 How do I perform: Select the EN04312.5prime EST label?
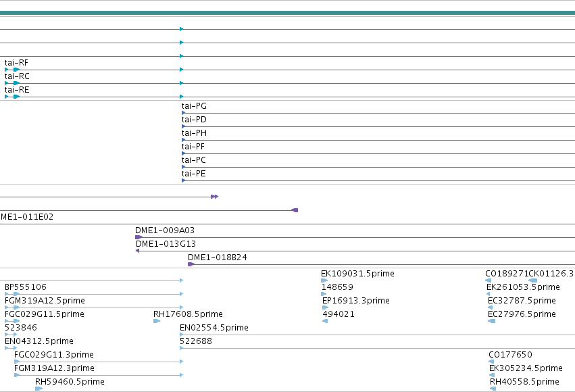click(39, 341)
